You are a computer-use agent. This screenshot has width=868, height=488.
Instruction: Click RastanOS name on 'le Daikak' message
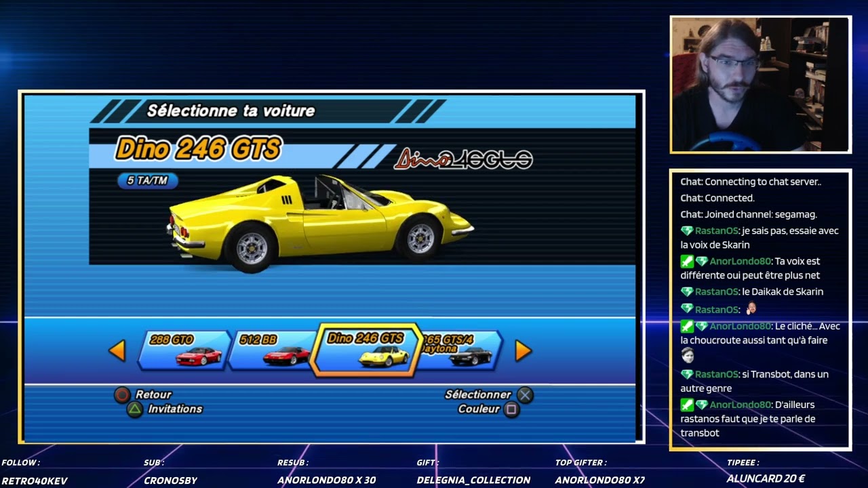coord(716,291)
